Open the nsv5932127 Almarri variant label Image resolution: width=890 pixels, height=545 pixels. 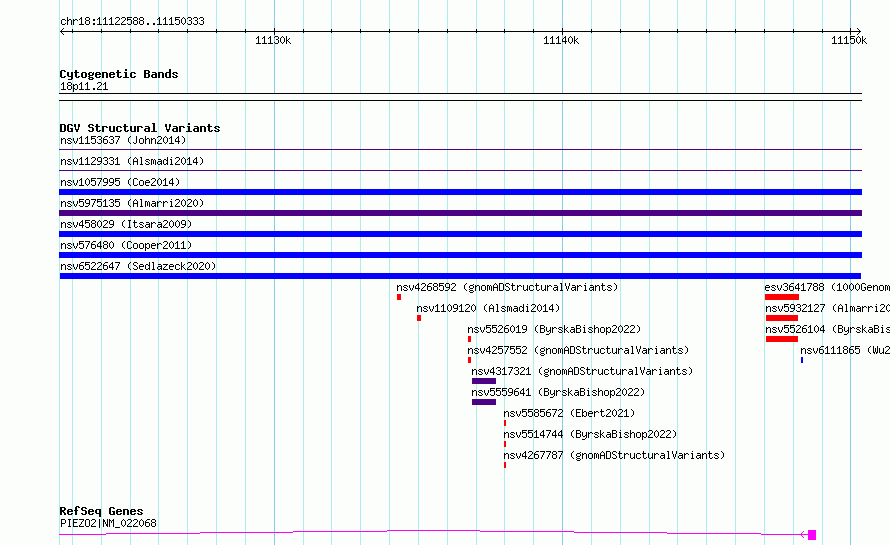[x=827, y=308]
